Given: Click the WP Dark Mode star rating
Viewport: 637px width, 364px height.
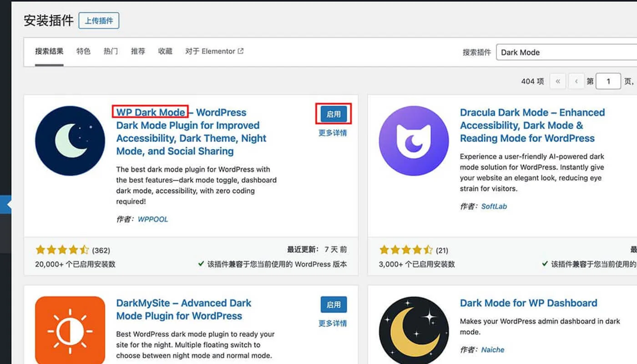Looking at the screenshot, I should click(62, 249).
